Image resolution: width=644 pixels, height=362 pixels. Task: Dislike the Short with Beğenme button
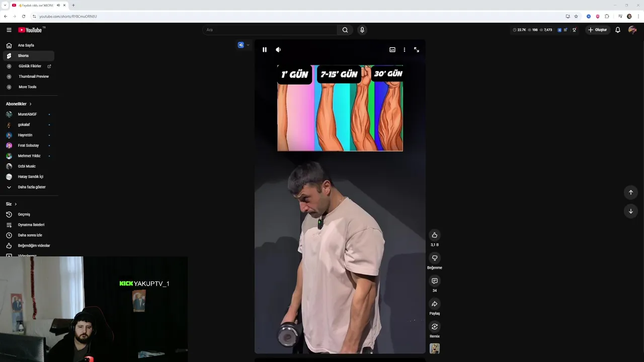(435, 258)
